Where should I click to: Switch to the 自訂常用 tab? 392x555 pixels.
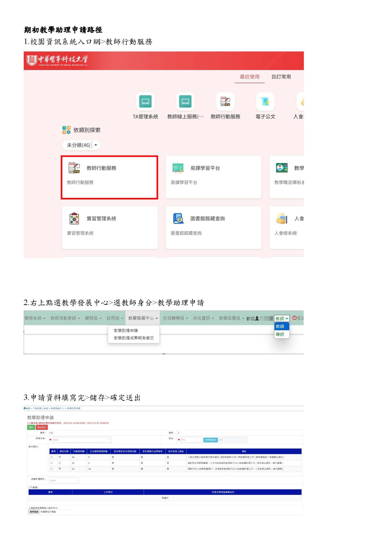[281, 77]
